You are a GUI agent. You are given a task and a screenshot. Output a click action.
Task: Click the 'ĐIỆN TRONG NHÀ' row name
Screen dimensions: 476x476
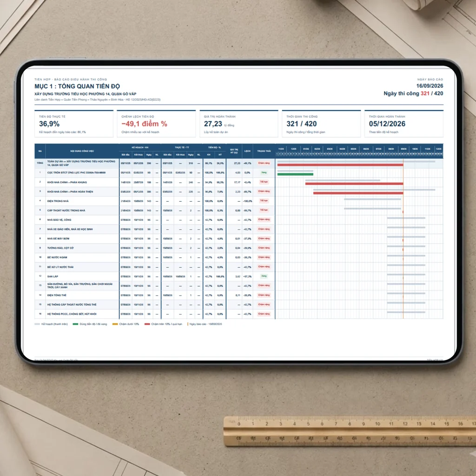(x=58, y=201)
